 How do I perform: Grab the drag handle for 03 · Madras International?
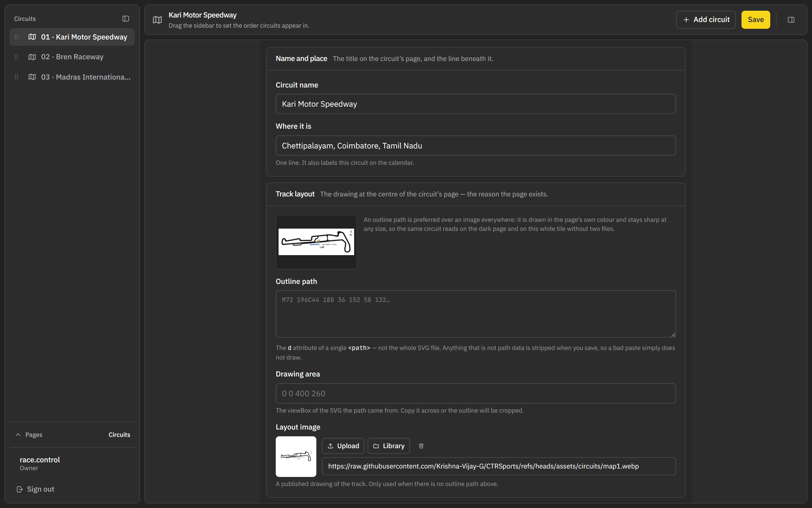point(16,77)
